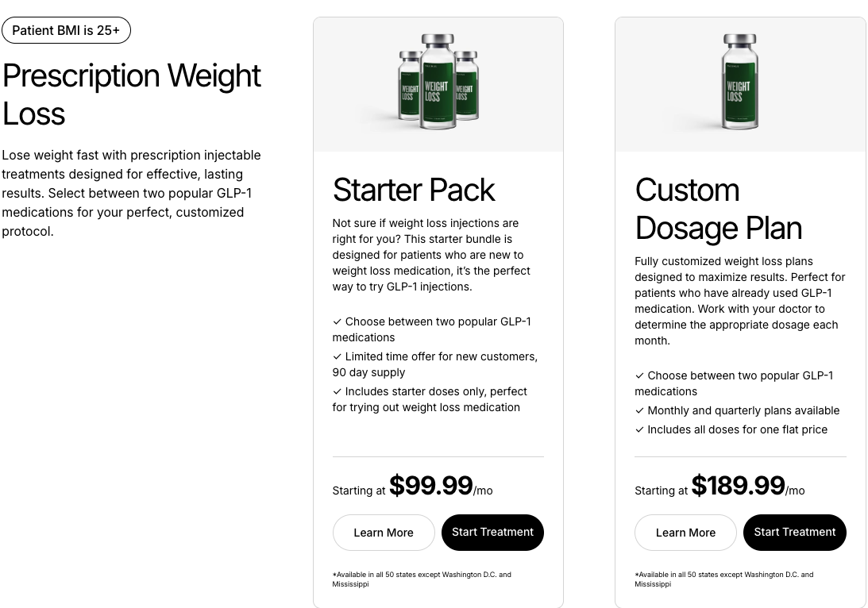Click the $99.99 per month price
This screenshot has height=608, width=868.
pyautogui.click(x=441, y=486)
